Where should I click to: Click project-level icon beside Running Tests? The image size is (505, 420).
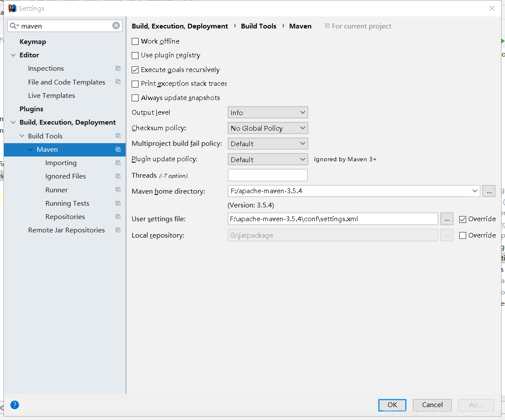(x=118, y=204)
